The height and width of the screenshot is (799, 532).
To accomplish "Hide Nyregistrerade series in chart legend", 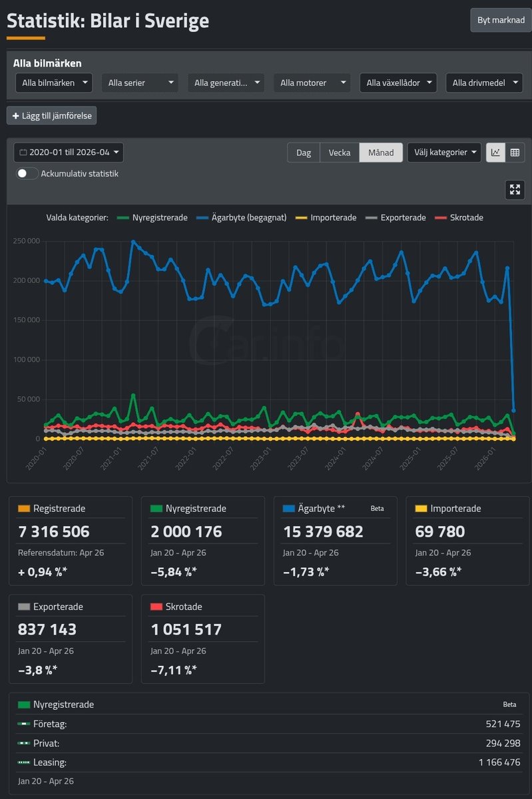I will pos(152,218).
